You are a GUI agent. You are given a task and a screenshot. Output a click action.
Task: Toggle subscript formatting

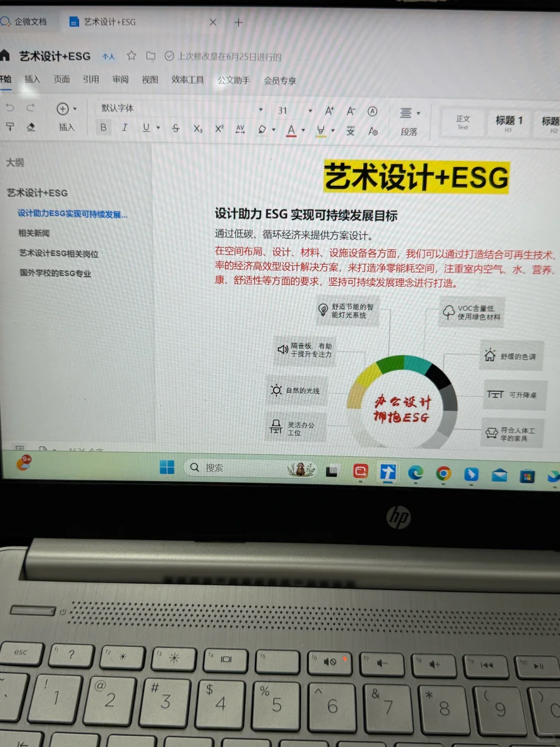[198, 129]
